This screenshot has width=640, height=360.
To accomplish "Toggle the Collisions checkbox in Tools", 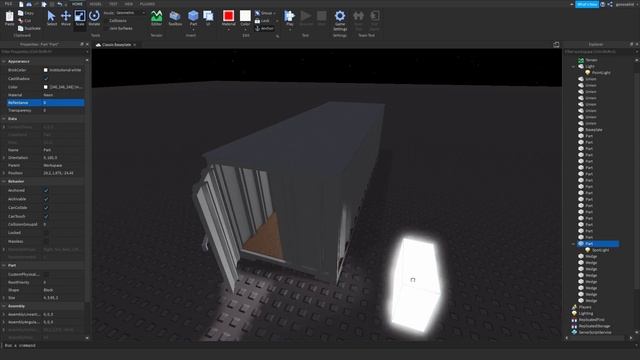I will tap(106, 20).
